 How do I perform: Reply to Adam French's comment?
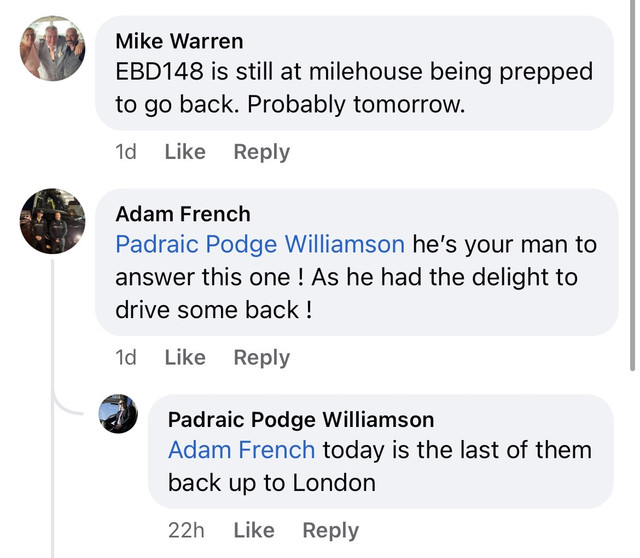[x=262, y=358]
